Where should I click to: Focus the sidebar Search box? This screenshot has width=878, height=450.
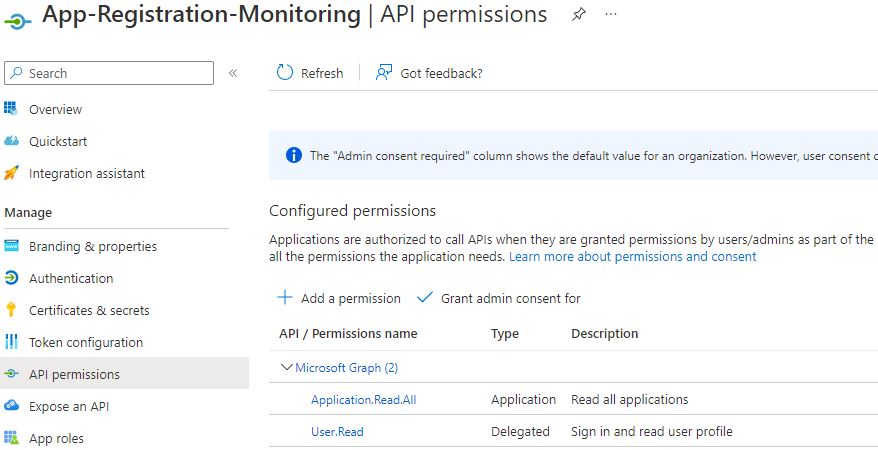pos(109,73)
